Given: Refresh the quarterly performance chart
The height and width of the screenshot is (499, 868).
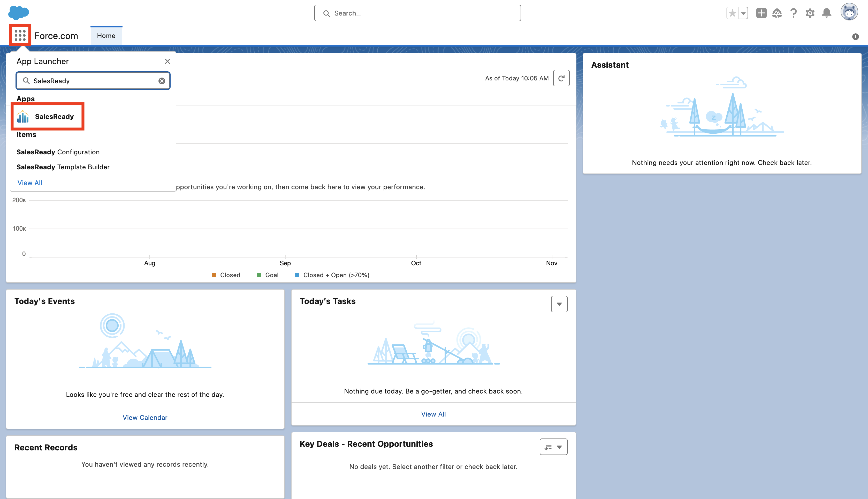Looking at the screenshot, I should [x=561, y=78].
